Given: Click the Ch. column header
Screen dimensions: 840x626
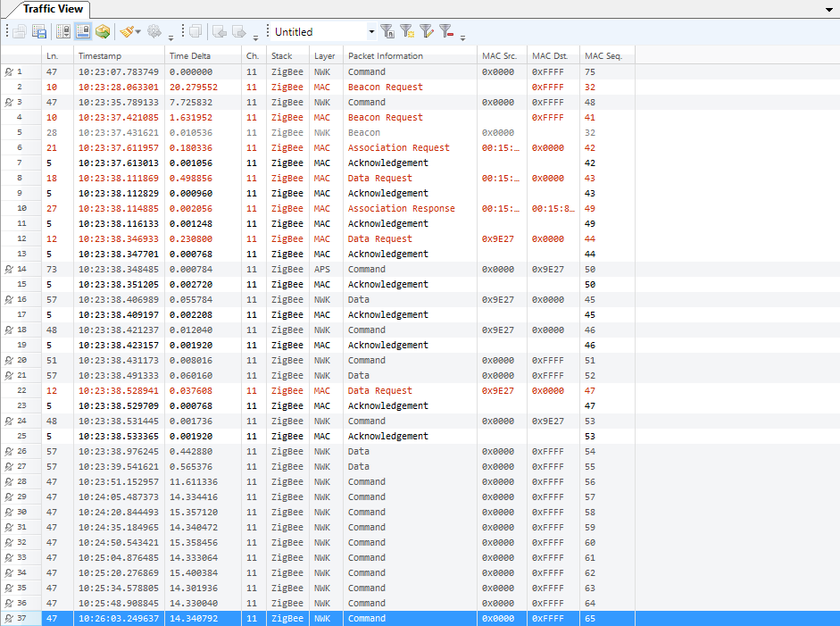Looking at the screenshot, I should (x=254, y=55).
